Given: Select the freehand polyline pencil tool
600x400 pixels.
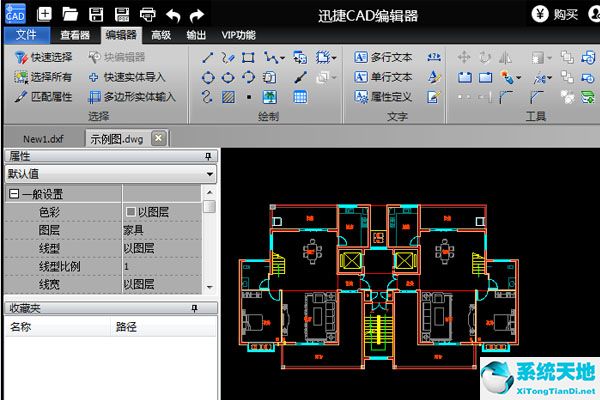Looking at the screenshot, I should [x=228, y=58].
